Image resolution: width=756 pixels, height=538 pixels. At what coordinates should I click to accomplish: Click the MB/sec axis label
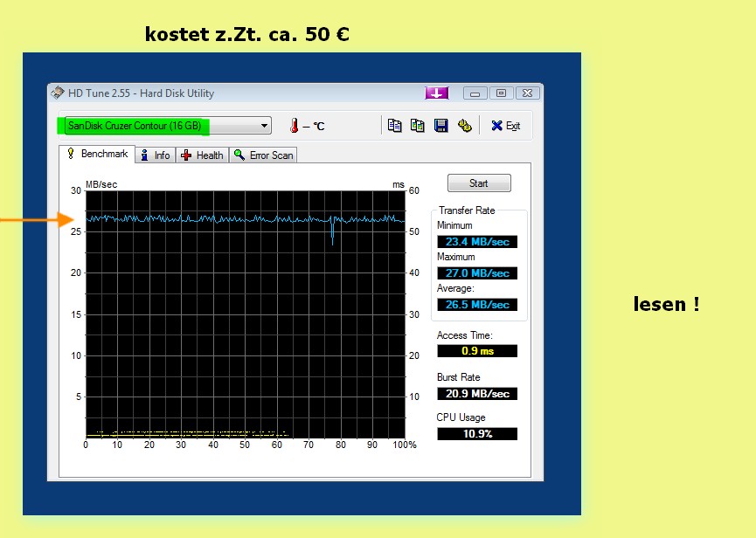(101, 184)
